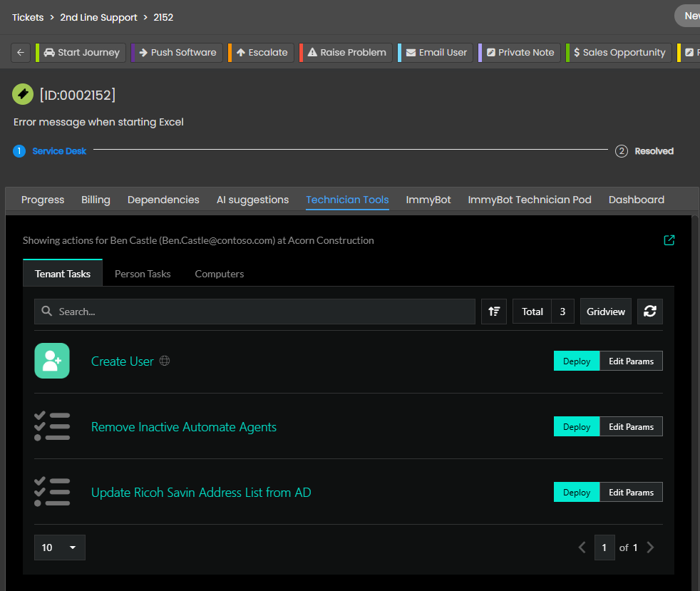Go to previous page of tasks
Screen dimensions: 700x591
(x=582, y=548)
